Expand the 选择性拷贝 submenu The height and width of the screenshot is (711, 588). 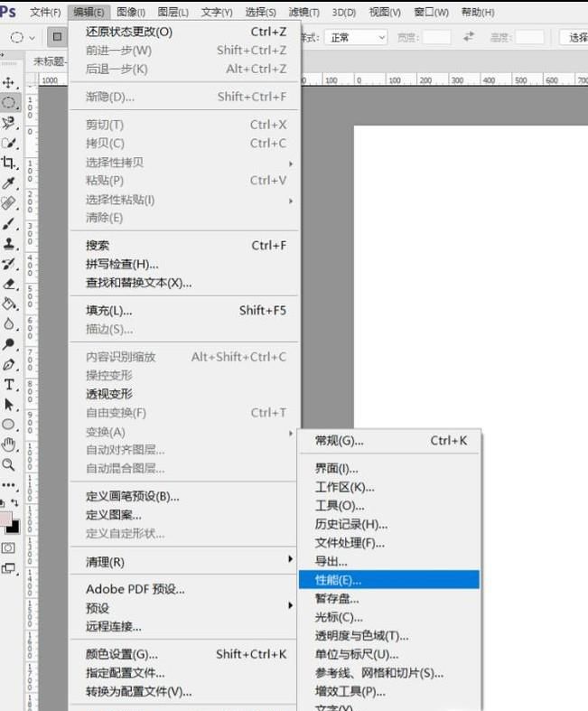291,164
